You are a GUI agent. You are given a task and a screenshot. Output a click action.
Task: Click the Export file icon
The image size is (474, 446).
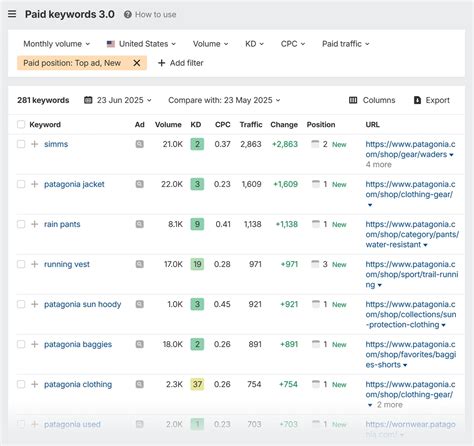[x=417, y=100]
